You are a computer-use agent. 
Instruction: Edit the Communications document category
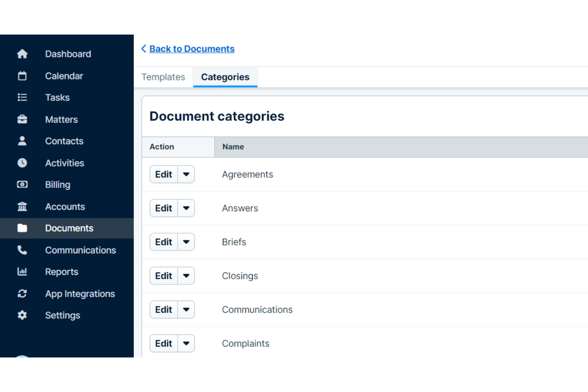(164, 309)
